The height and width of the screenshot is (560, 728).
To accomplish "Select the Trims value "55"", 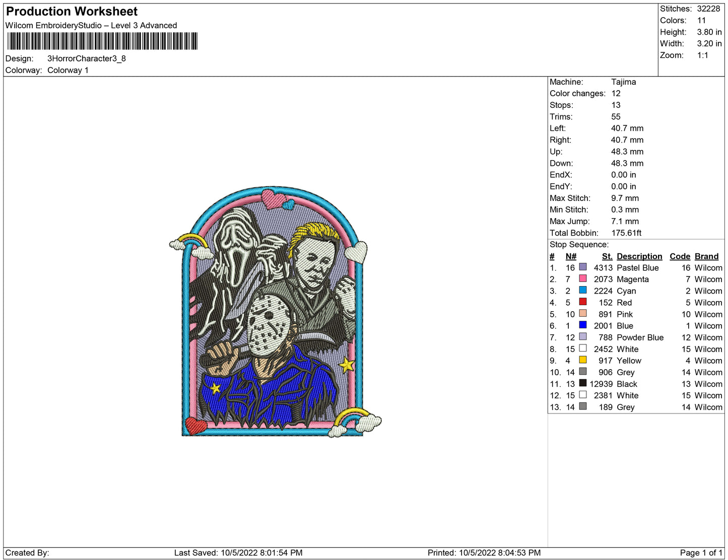I will pos(616,116).
